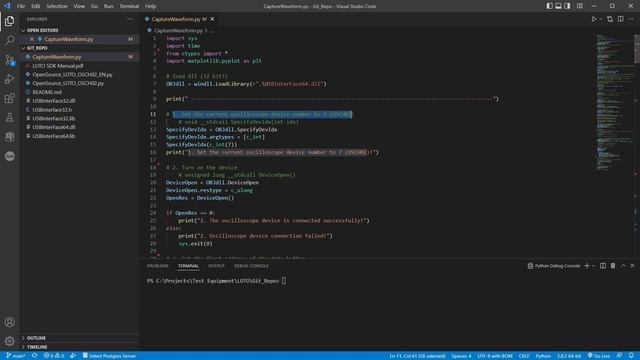Switch to the Problems panel tab
Viewport: 640px width, 360px height.
pyautogui.click(x=158, y=266)
